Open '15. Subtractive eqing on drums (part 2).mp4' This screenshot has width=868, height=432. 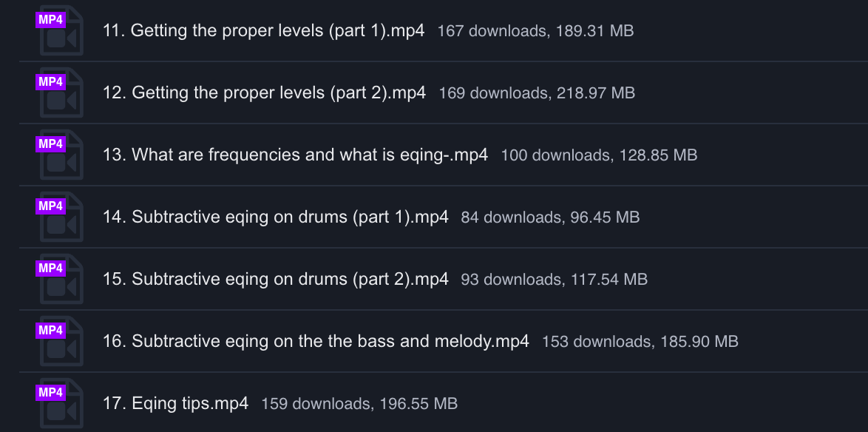pyautogui.click(x=276, y=280)
